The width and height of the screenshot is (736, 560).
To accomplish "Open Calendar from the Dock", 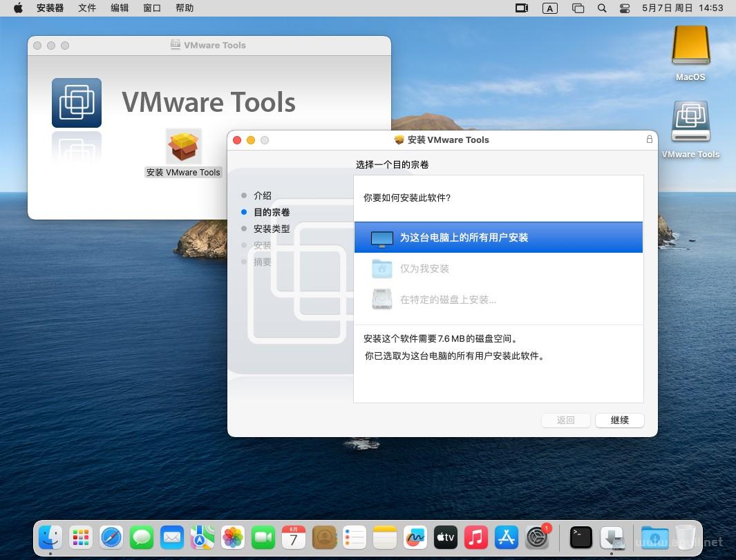I will pyautogui.click(x=294, y=537).
